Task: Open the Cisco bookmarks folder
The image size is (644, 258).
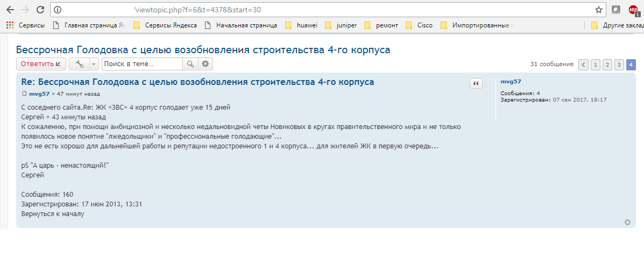Action: tap(420, 25)
